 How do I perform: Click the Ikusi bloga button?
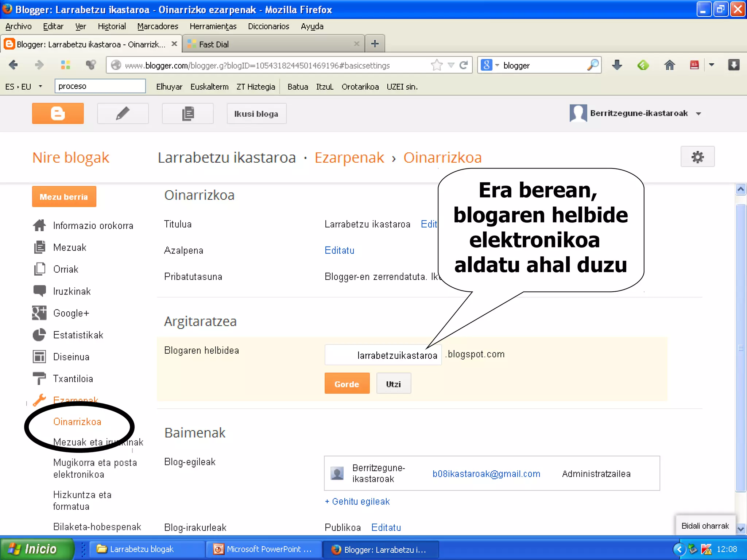pyautogui.click(x=256, y=113)
